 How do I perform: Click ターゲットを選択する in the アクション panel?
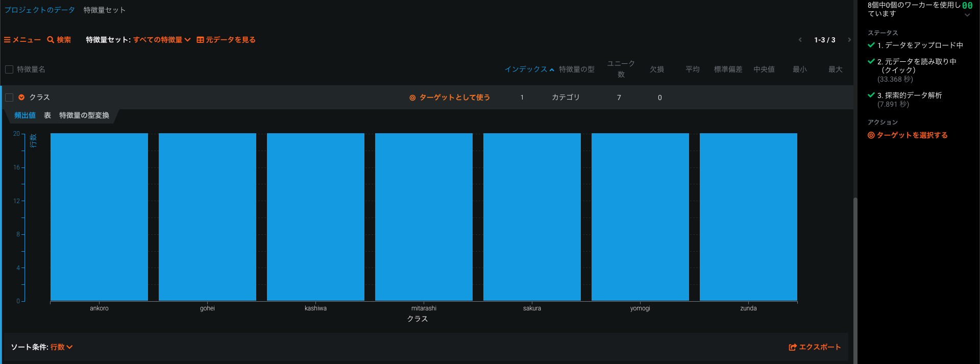[908, 135]
